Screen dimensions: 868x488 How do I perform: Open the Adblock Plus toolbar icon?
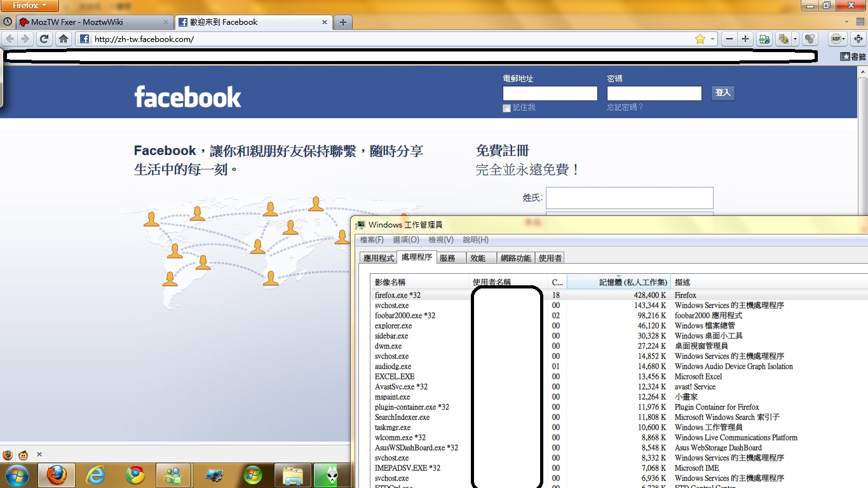[x=836, y=39]
